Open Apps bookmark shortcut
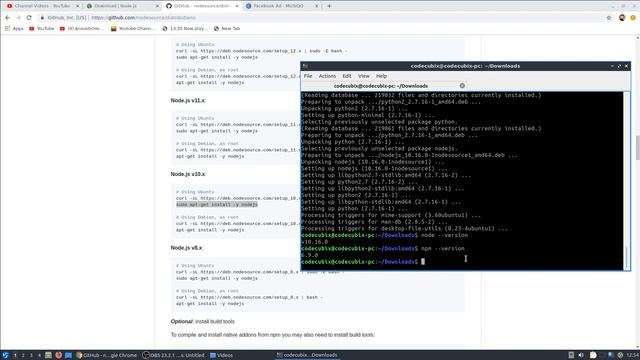 [14, 29]
